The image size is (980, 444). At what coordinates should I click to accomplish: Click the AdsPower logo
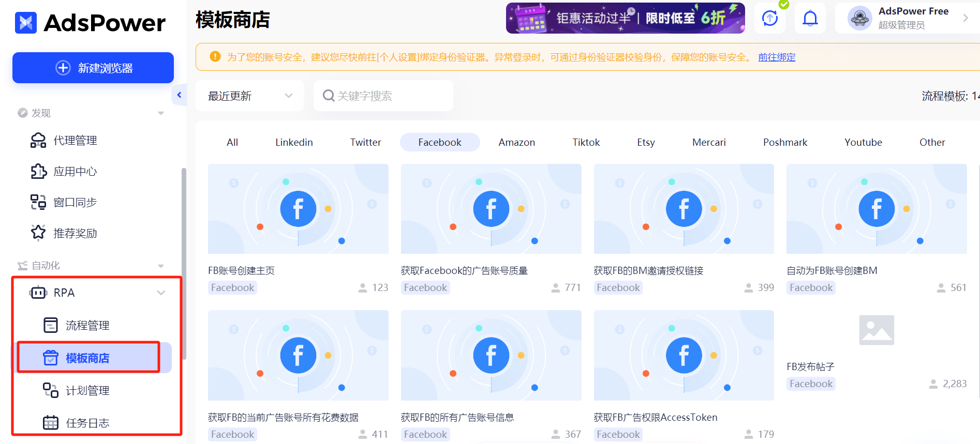[90, 23]
